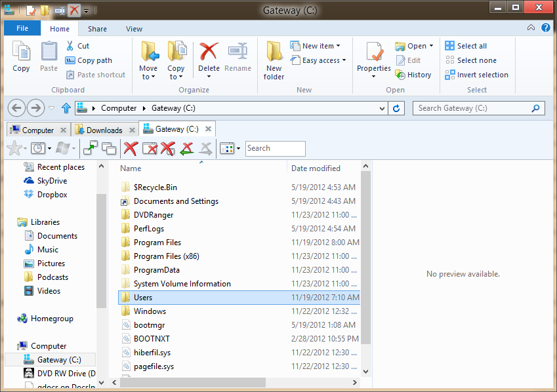557x392 pixels.
Task: Open the ribbon Open button dropdown
Action: 431,46
